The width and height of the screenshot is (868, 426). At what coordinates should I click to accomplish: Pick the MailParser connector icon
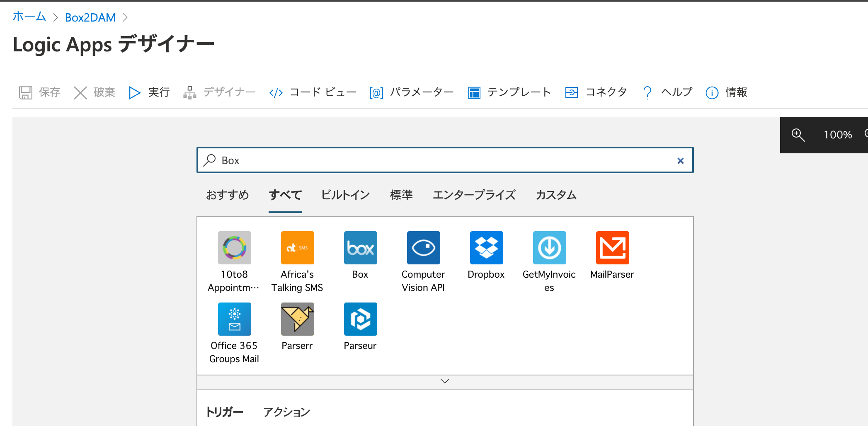click(x=612, y=248)
